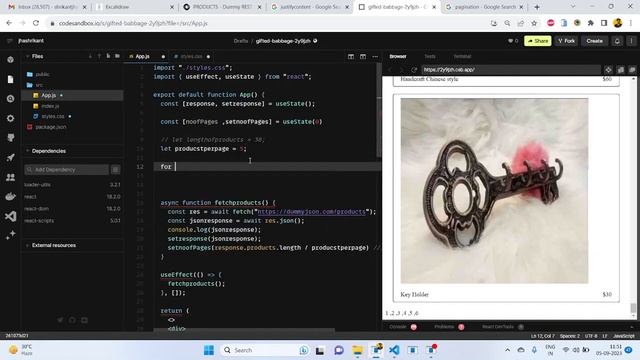This screenshot has width=640, height=360.
Task: Switch to the App.js editor tab
Action: [142, 56]
